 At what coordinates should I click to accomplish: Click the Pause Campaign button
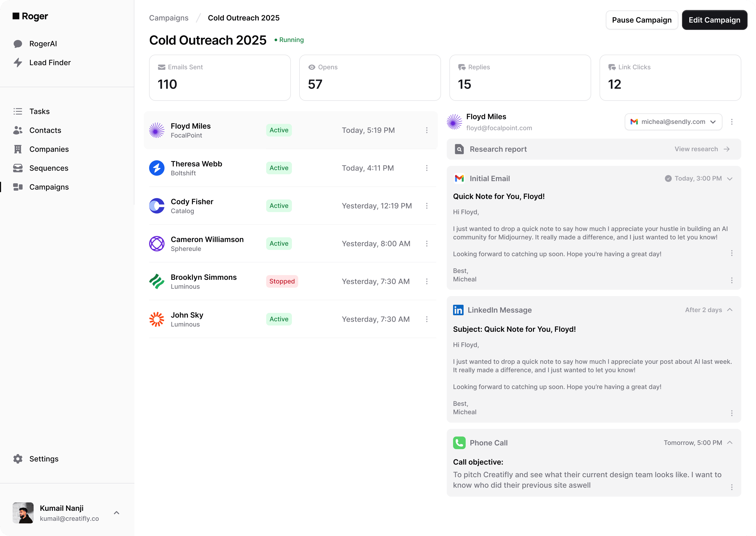(642, 20)
